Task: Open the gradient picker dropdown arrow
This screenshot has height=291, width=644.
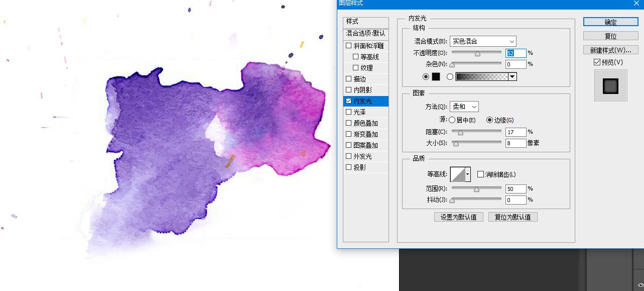Action: pos(512,77)
